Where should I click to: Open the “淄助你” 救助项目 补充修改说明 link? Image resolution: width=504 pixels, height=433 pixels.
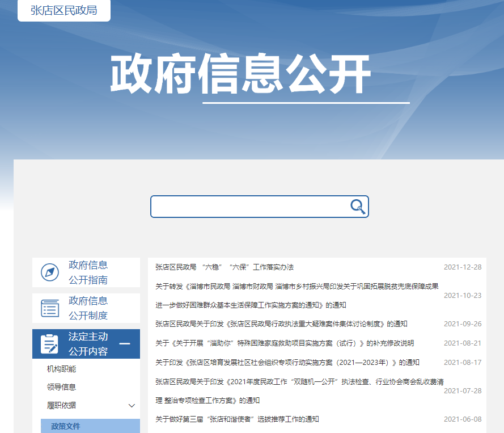285,343
